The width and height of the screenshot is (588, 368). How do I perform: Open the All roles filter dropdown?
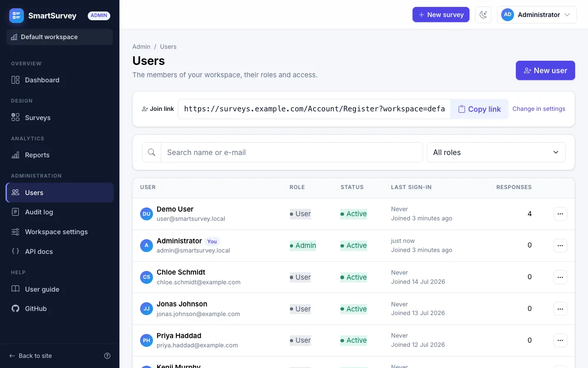click(x=496, y=152)
